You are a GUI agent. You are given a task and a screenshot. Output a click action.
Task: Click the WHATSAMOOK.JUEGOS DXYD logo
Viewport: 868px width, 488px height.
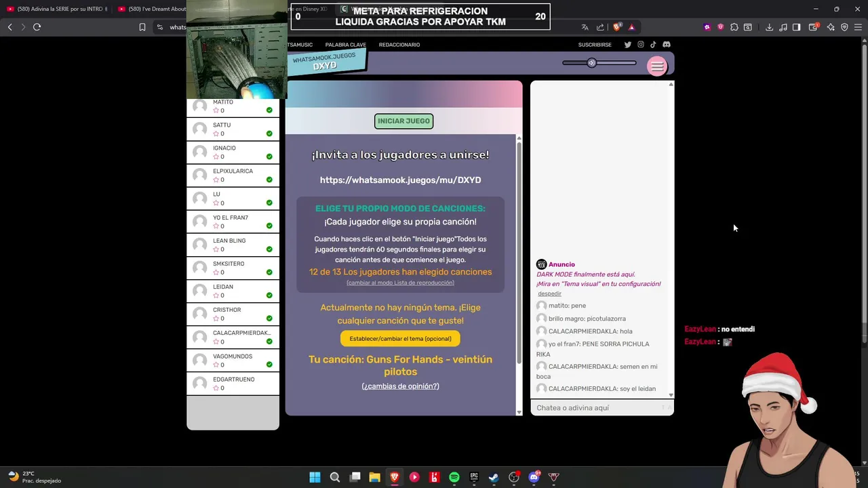[325, 62]
